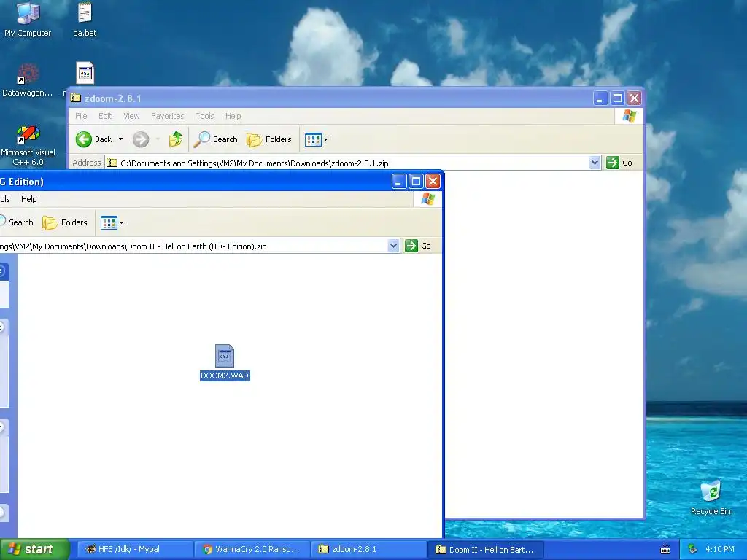Toggle Folders pane in zdoom-2.8.1 window
The image size is (747, 560).
269,139
